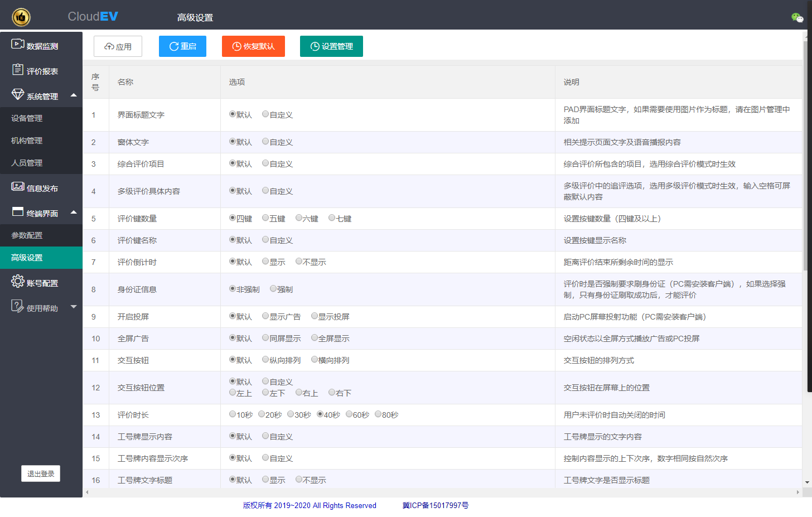Open the WeChat icon in the header
The height and width of the screenshot is (517, 812).
[797, 18]
